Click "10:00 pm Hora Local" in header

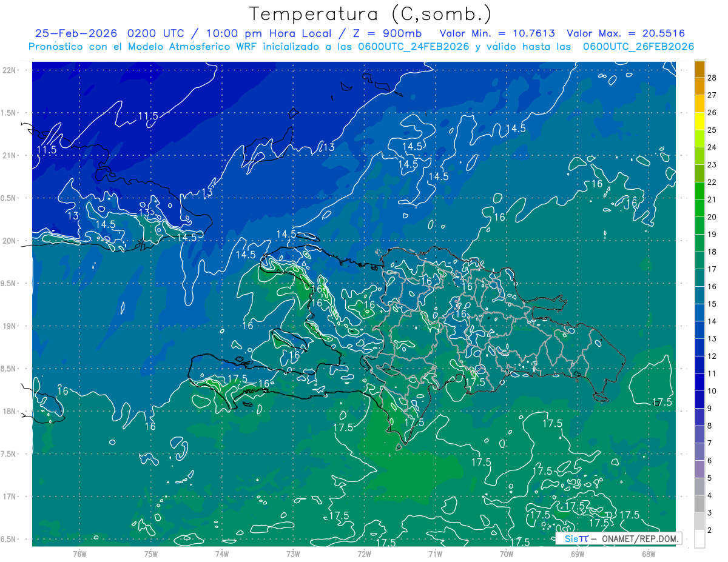click(269, 33)
